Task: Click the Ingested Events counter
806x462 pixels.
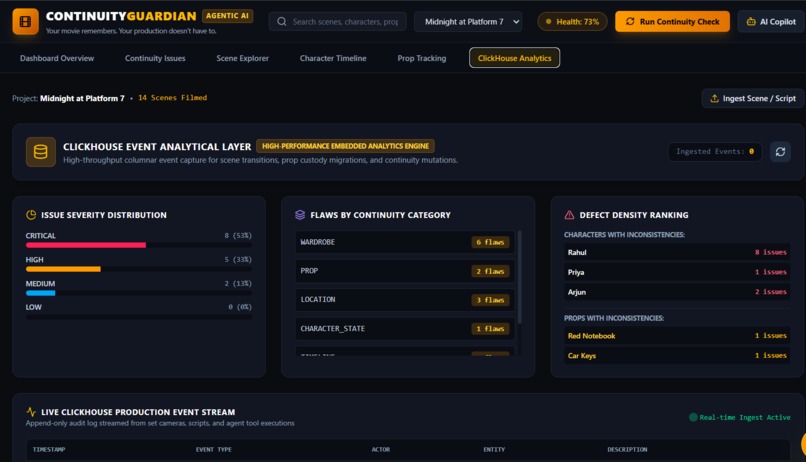Action: tap(715, 152)
